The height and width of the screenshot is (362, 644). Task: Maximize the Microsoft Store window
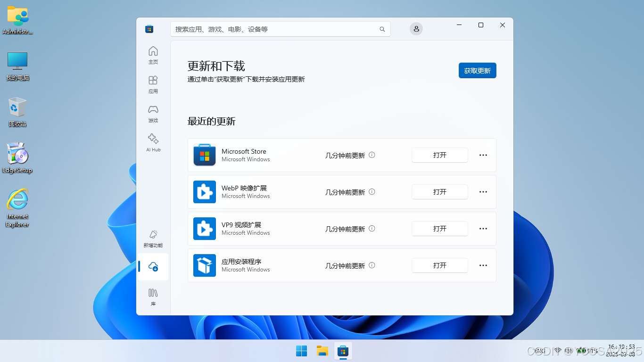pyautogui.click(x=481, y=25)
